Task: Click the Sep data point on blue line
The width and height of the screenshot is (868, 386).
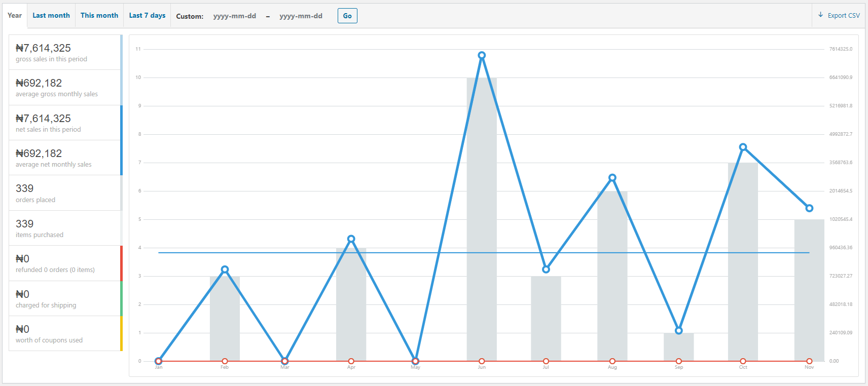Action: (679, 331)
